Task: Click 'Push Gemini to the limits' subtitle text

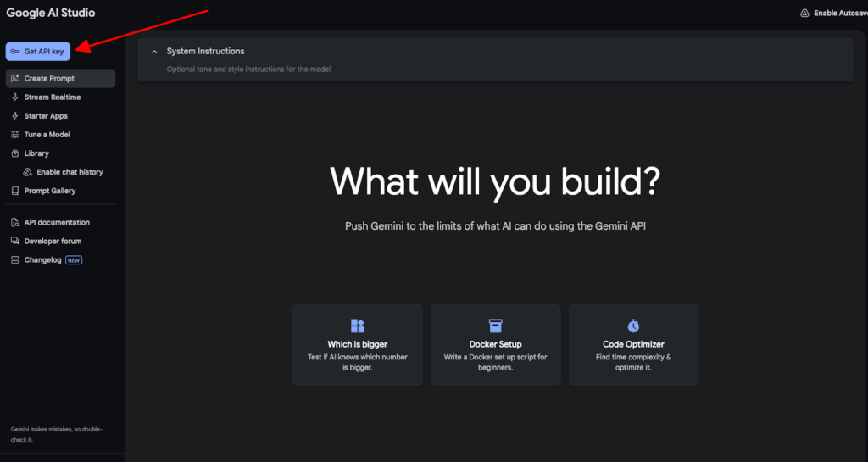Action: coord(495,225)
